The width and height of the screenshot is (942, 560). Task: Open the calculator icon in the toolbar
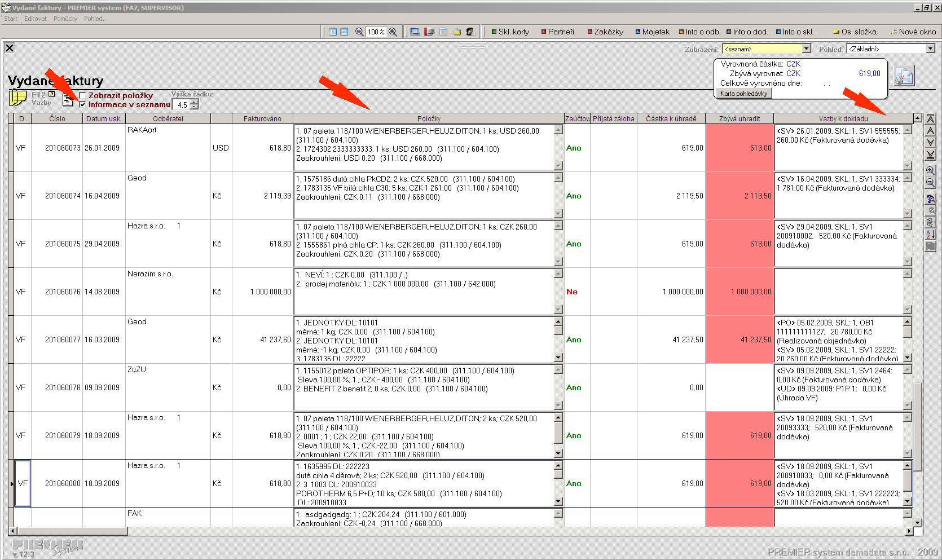(443, 32)
